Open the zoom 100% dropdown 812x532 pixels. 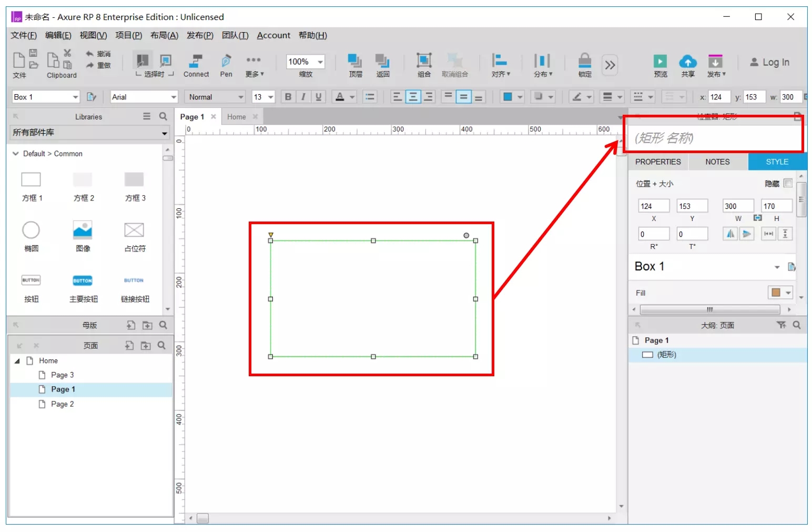point(320,62)
